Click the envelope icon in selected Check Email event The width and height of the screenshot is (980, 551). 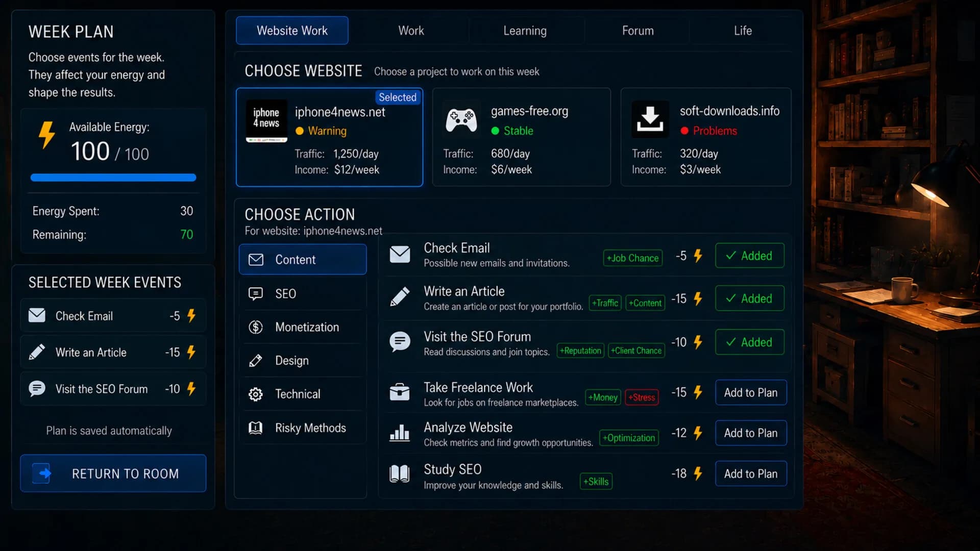click(37, 315)
